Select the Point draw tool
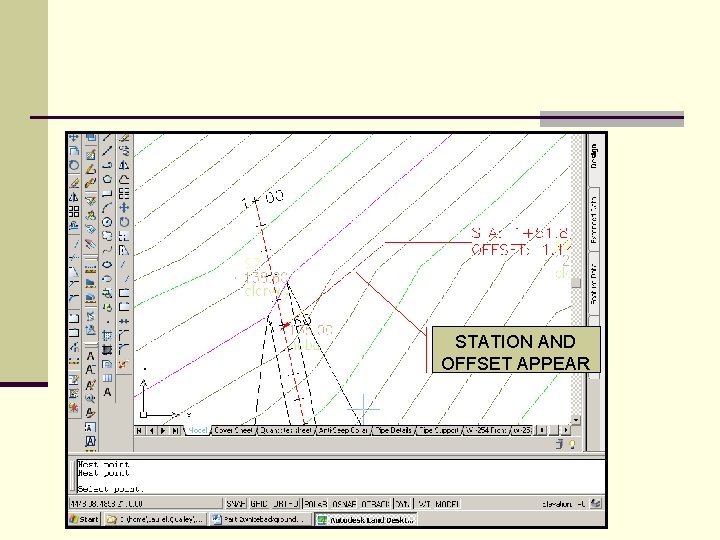The height and width of the screenshot is (540, 720). (x=107, y=322)
